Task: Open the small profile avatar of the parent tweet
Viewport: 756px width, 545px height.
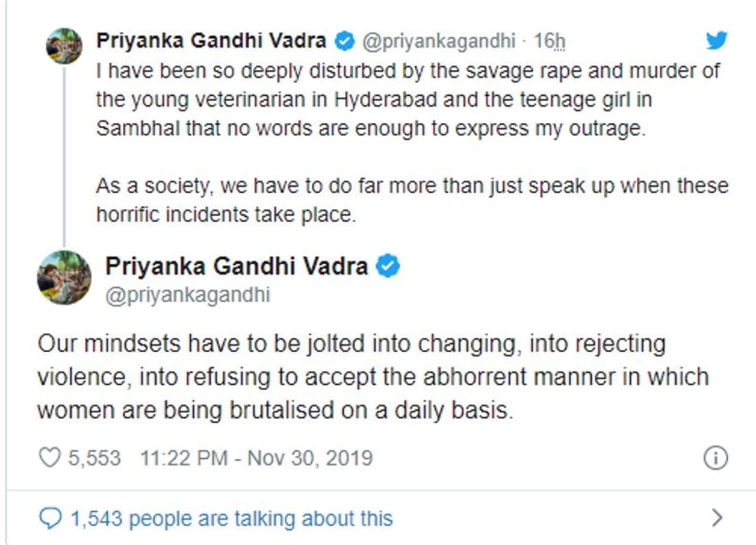Action: pos(64,46)
